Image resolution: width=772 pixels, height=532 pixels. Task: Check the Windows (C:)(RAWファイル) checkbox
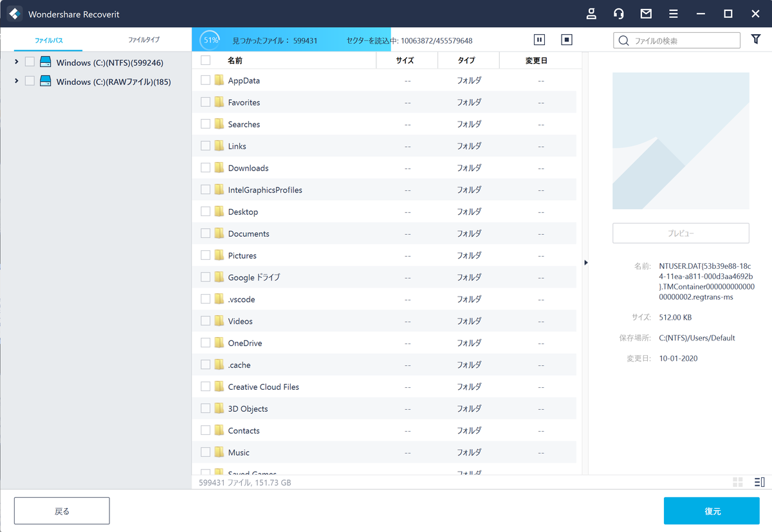[30, 81]
